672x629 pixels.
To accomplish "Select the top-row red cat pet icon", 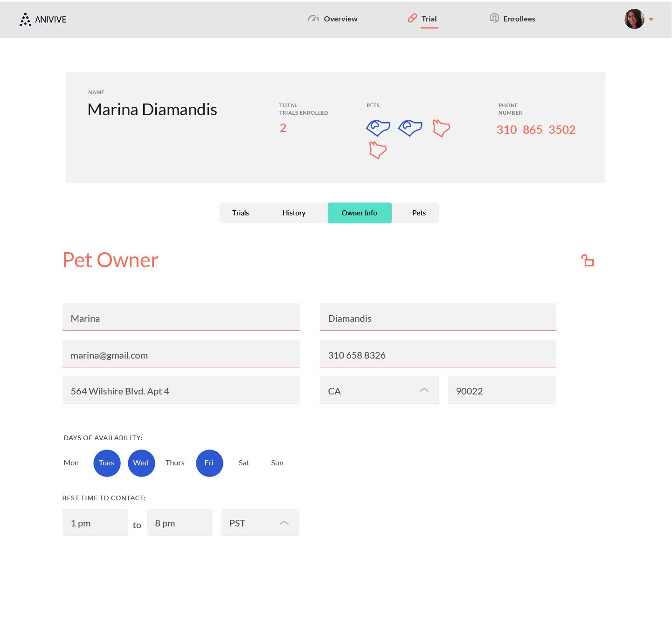I will [x=441, y=128].
